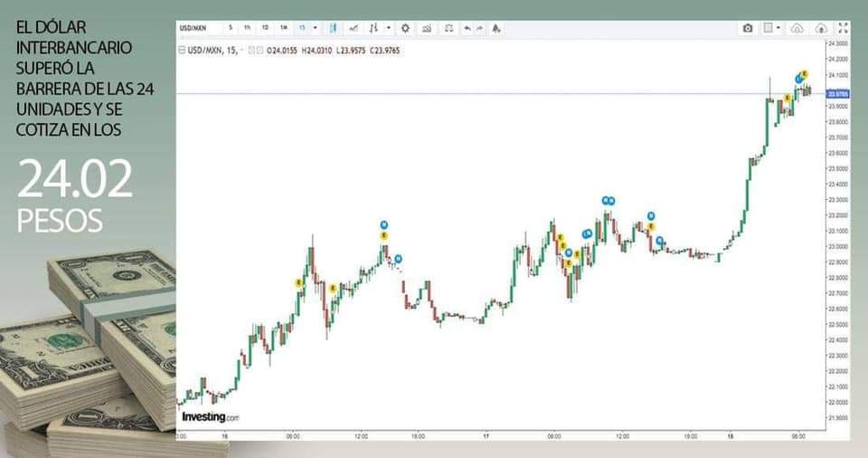The image size is (868, 458).
Task: Collapse the USD/MXN legend toggle
Action: (x=181, y=50)
